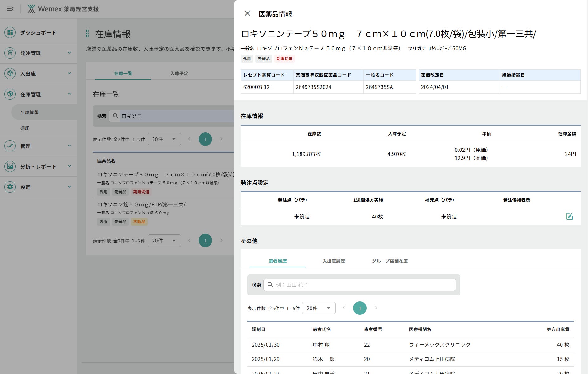Click the Wemex logo icon
The width and height of the screenshot is (588, 374).
click(x=31, y=9)
